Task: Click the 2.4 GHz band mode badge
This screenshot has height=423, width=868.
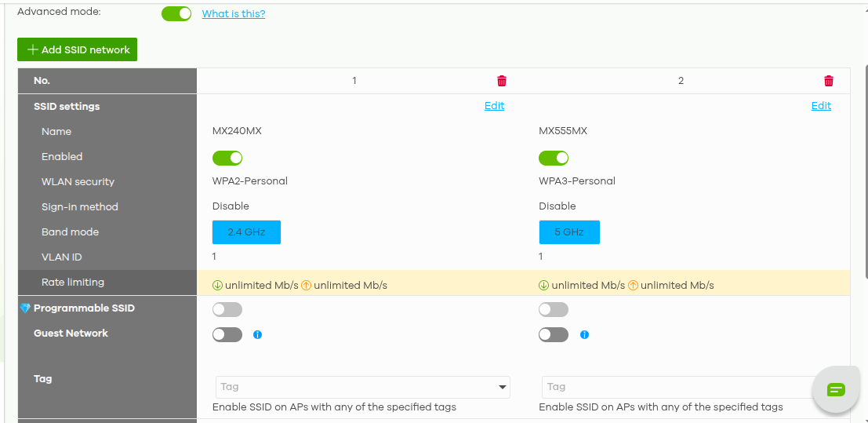Action: point(246,232)
